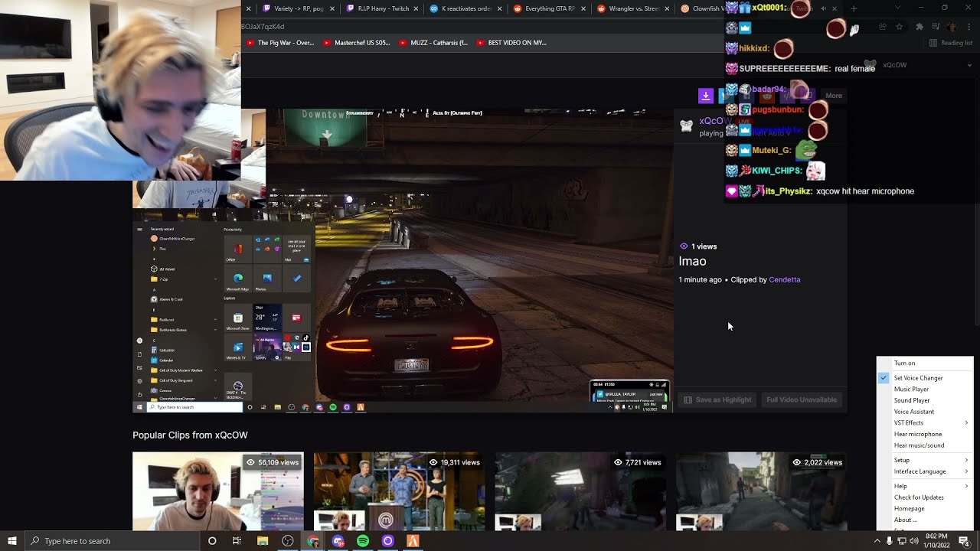
Task: Click into the taskbar search box
Action: click(112, 541)
